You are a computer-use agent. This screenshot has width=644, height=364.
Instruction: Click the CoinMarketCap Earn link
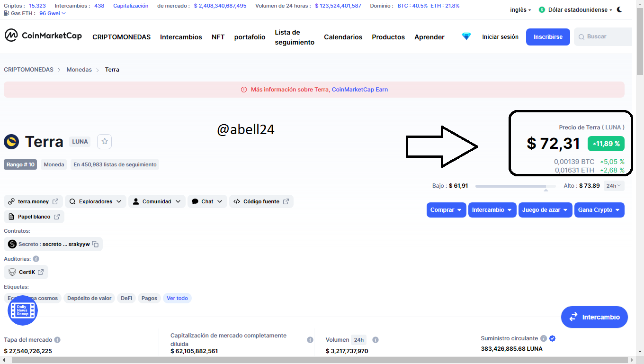tap(360, 90)
